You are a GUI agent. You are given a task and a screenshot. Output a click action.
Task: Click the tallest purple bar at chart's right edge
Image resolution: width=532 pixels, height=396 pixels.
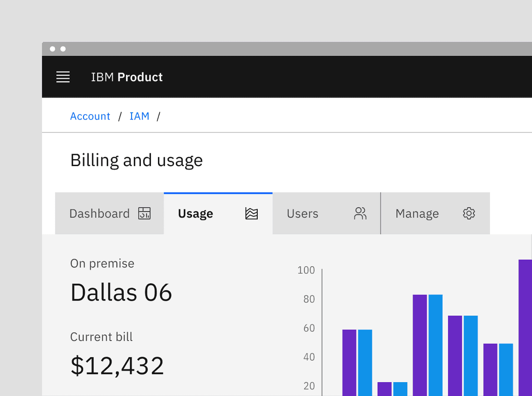pyautogui.click(x=525, y=328)
